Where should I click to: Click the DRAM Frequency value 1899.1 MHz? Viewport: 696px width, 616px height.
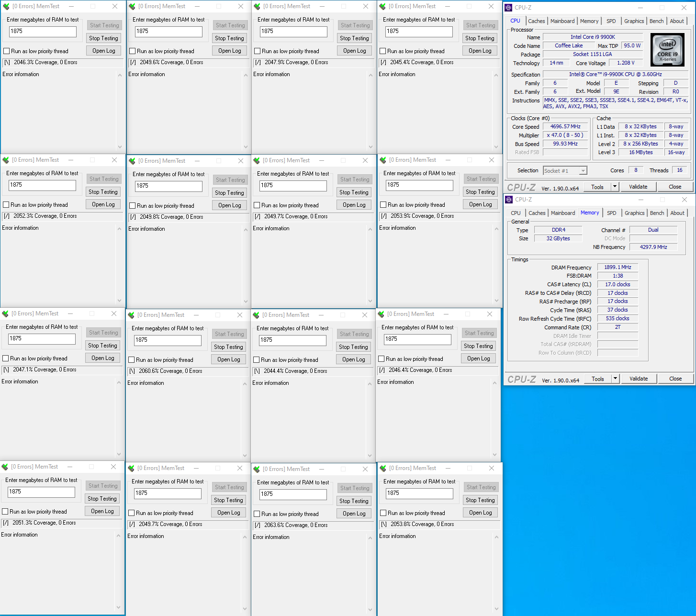tap(617, 268)
